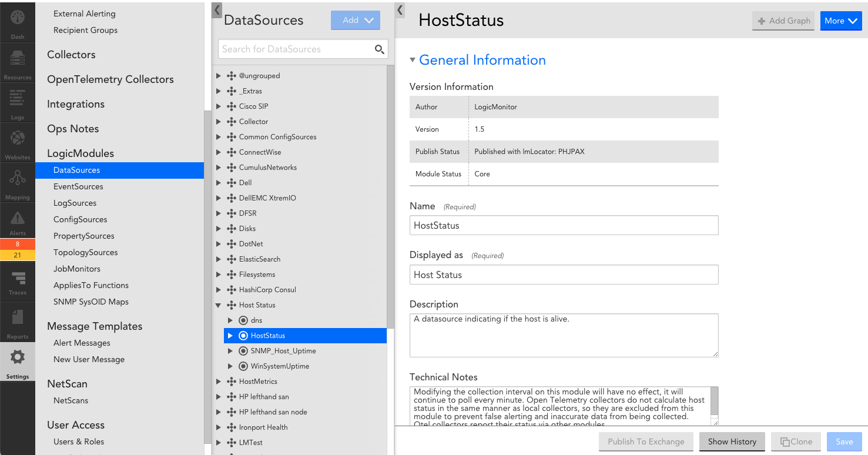This screenshot has width=868, height=455.
Task: Click the Name input field
Action: click(x=564, y=225)
